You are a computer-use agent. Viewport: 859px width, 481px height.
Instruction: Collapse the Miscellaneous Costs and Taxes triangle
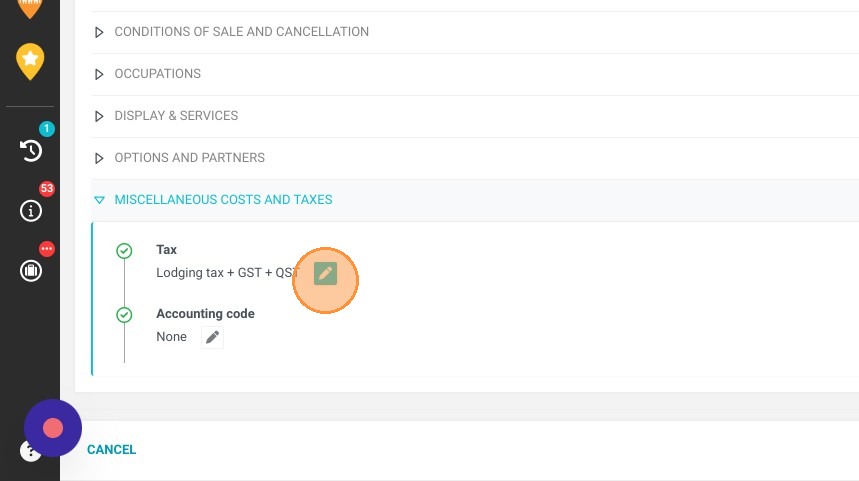[x=99, y=200]
